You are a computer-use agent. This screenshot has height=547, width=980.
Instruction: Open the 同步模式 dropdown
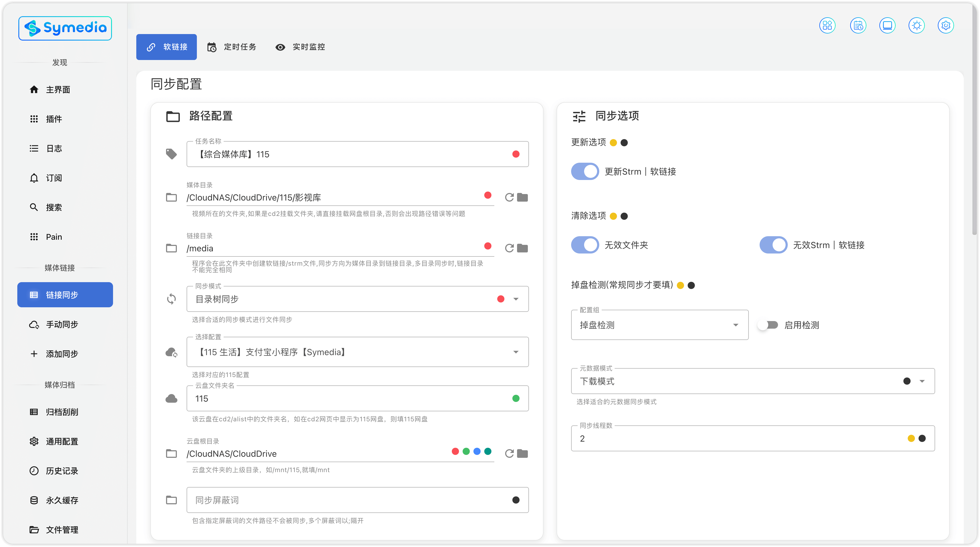[x=515, y=299]
